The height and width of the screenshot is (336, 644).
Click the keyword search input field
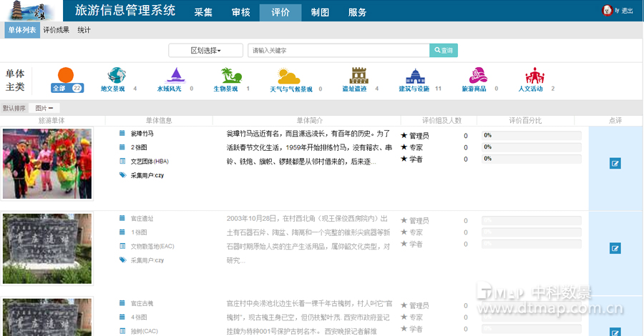(x=338, y=51)
